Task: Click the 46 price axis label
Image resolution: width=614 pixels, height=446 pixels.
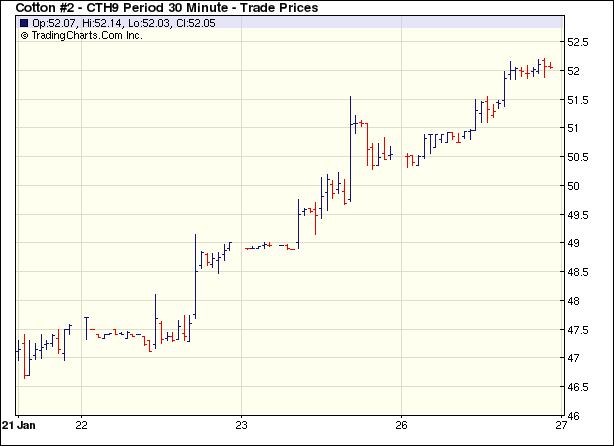Action: pyautogui.click(x=574, y=416)
